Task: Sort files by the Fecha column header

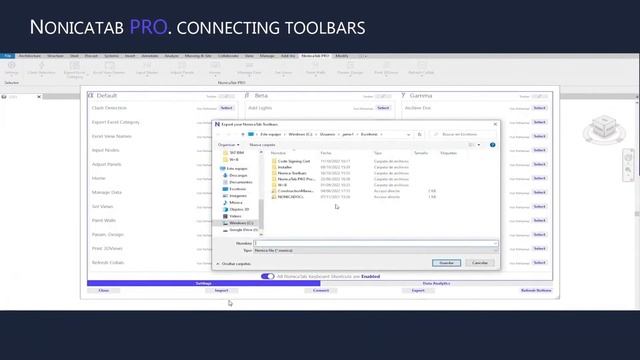Action: pos(326,153)
